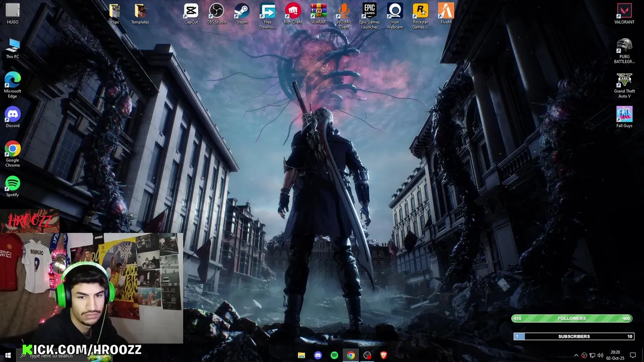The image size is (644, 362).
Task: Open Free Download Manager shortcut
Action: click(x=268, y=17)
